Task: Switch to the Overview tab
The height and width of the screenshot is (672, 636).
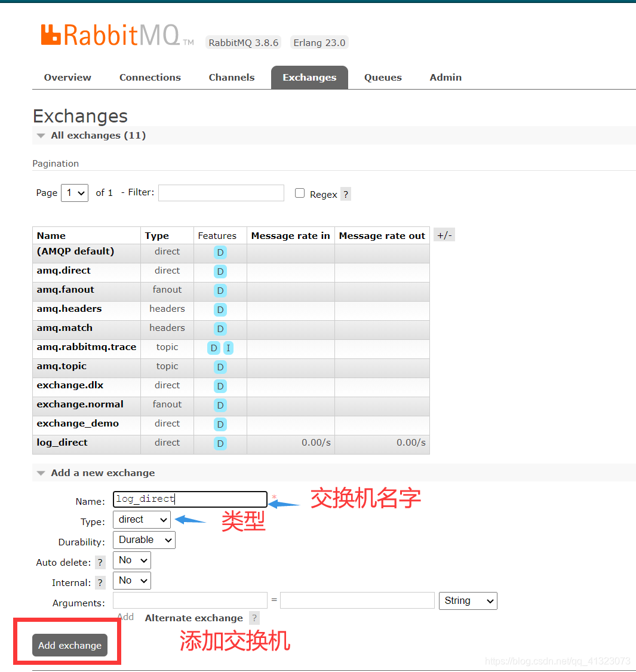Action: tap(67, 78)
